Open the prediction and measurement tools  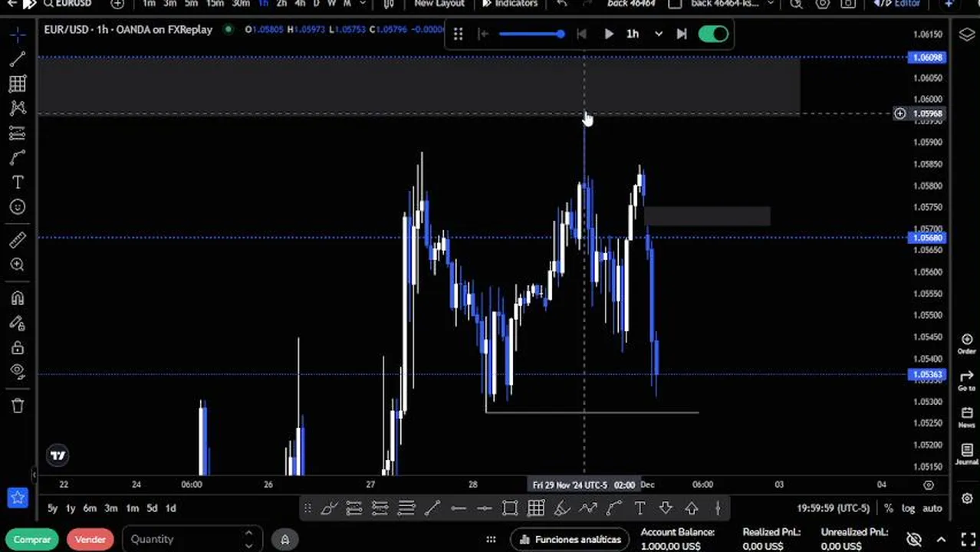18,133
